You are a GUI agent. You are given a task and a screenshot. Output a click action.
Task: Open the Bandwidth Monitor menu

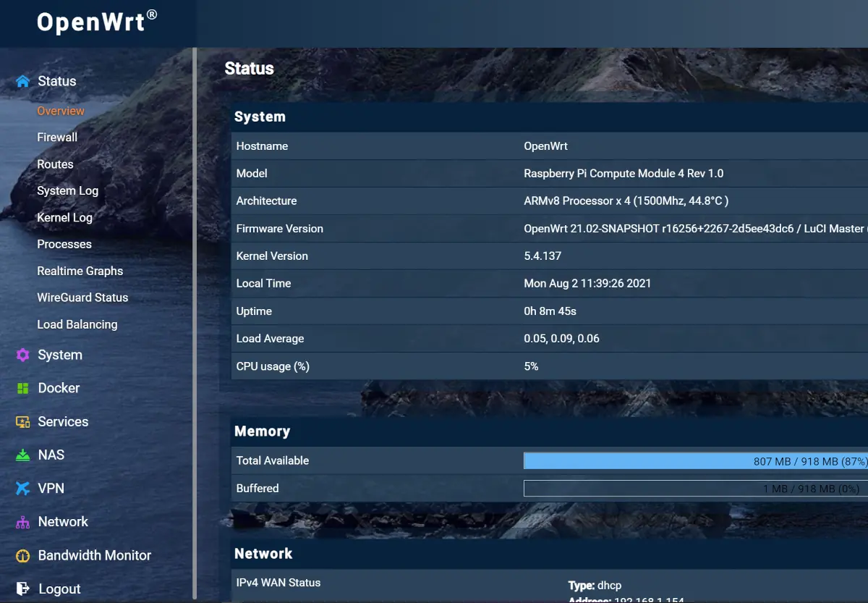tap(95, 555)
